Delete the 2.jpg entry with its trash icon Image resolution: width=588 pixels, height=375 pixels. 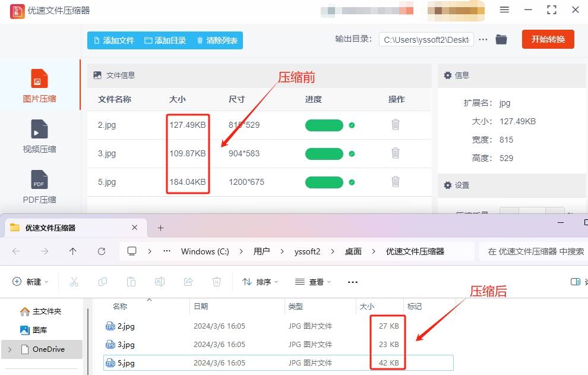coord(395,125)
